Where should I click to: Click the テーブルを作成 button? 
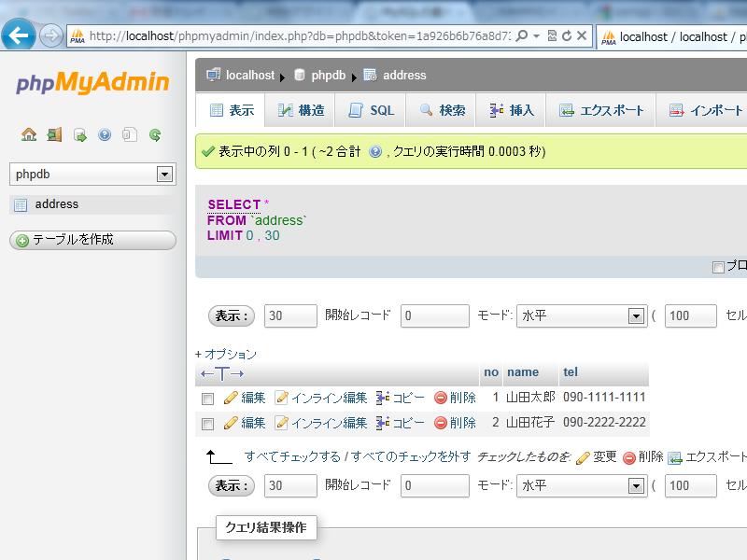[92, 240]
